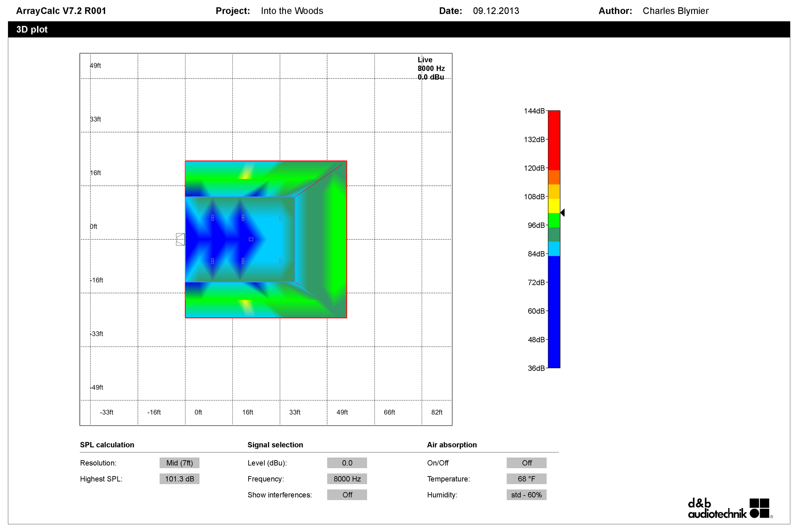Select the top-middle loudspeaker marker in the inner area
798x532 pixels.
click(x=243, y=218)
